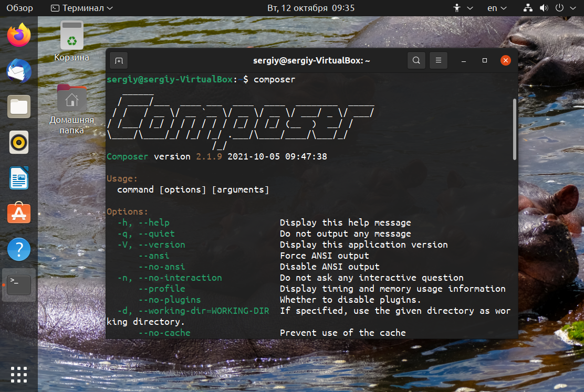584x392 pixels.
Task: Launch Rhythmbox music player from dock
Action: pos(18,142)
